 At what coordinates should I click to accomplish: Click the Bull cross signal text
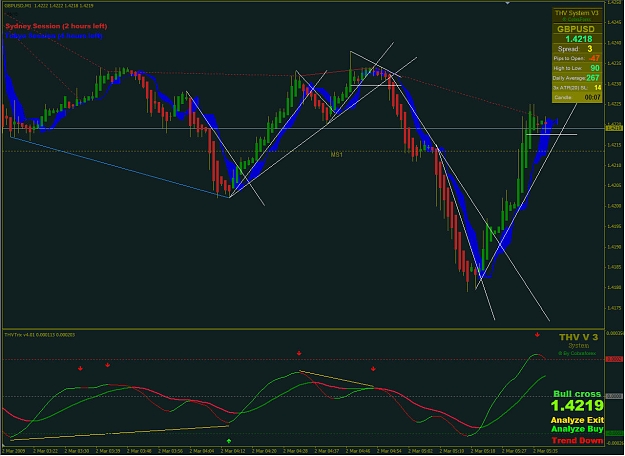[577, 394]
